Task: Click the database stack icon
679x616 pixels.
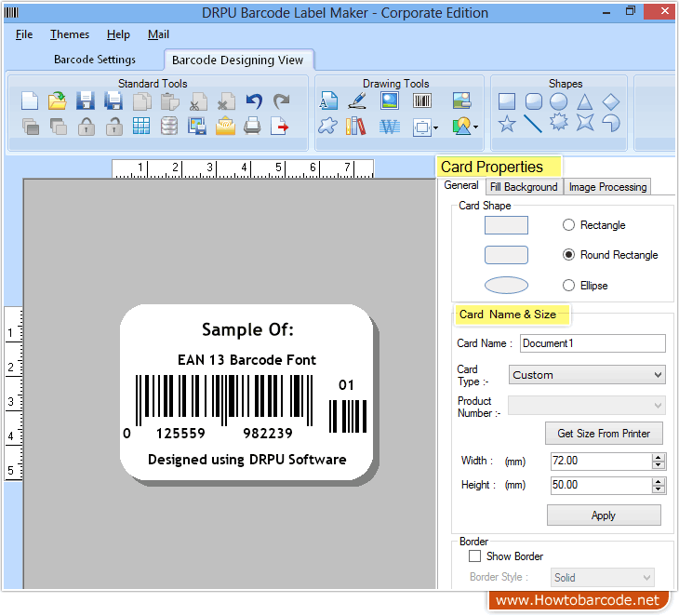Action: click(x=169, y=127)
